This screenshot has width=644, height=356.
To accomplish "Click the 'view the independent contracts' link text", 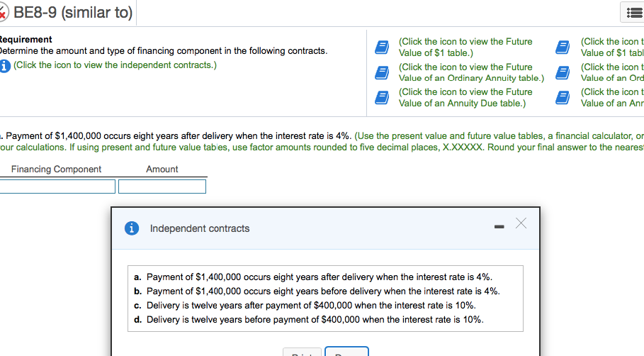I will point(115,65).
